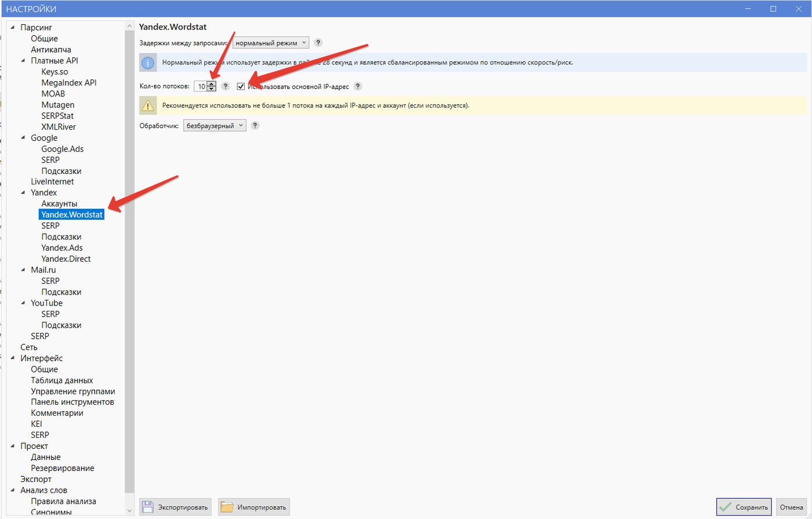Show help next to безбраузерный handler dropdown
812x519 pixels.
pos(255,125)
